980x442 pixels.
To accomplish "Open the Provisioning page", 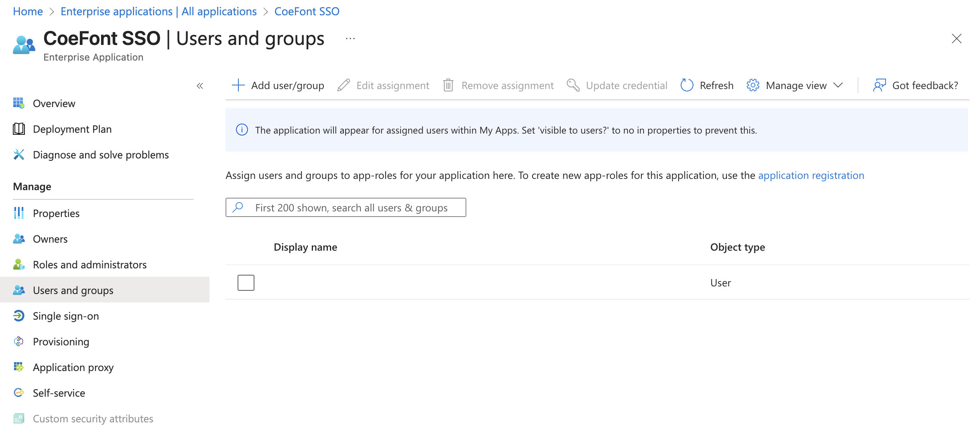I will (61, 342).
